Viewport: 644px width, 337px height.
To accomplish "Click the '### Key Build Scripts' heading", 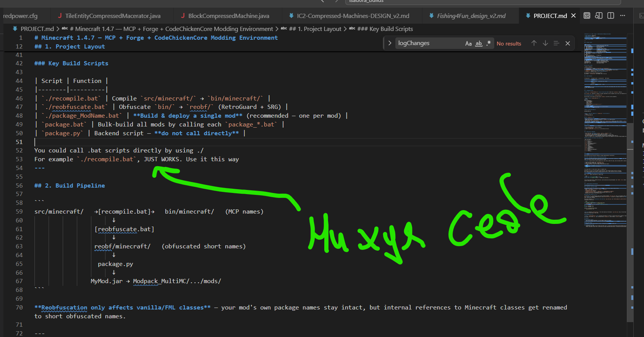I will click(71, 63).
